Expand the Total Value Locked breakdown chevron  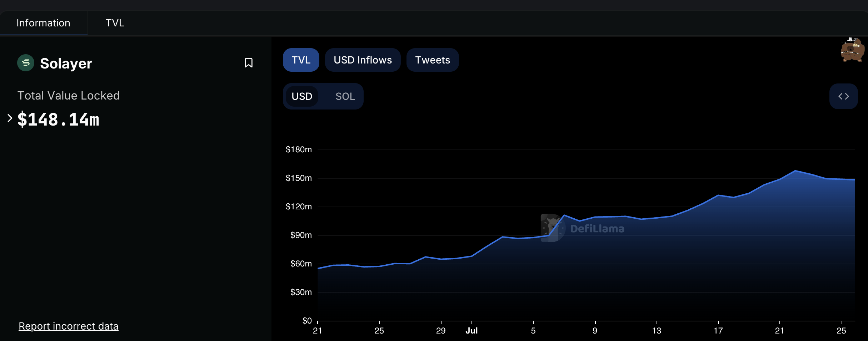[10, 118]
